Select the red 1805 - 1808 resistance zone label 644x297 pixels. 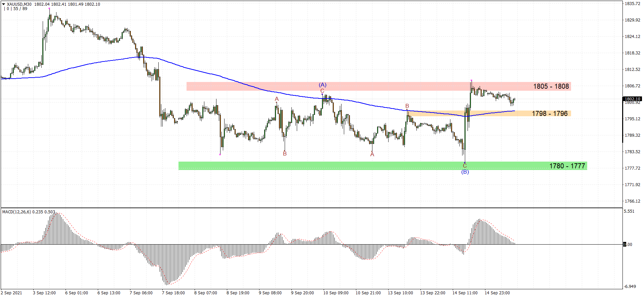click(551, 86)
